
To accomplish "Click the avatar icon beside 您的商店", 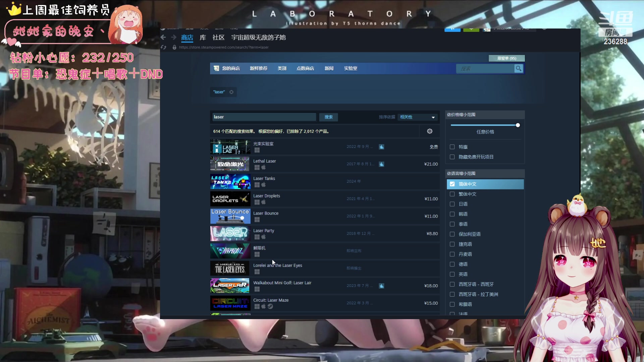I will pyautogui.click(x=216, y=68).
